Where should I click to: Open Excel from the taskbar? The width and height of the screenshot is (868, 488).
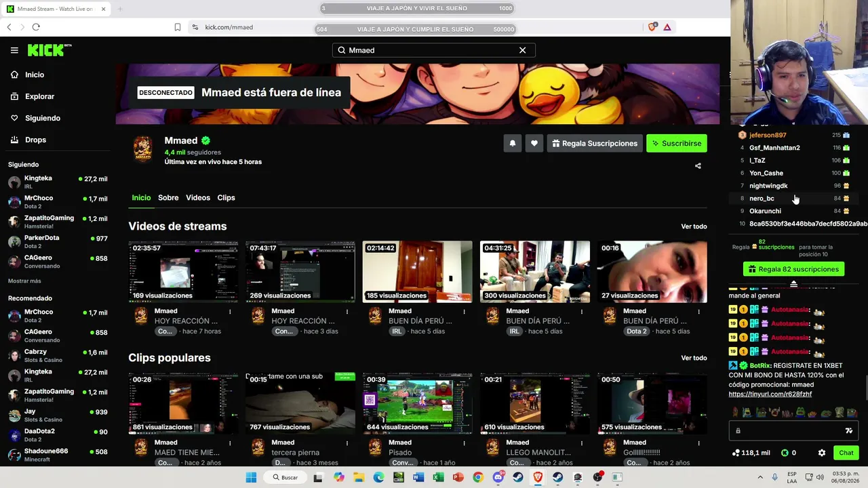pyautogui.click(x=438, y=477)
